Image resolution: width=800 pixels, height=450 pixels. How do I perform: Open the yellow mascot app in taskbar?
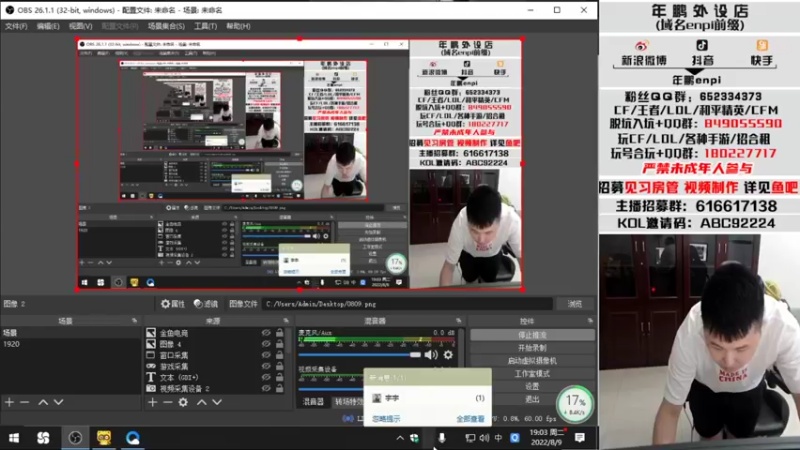click(x=104, y=438)
